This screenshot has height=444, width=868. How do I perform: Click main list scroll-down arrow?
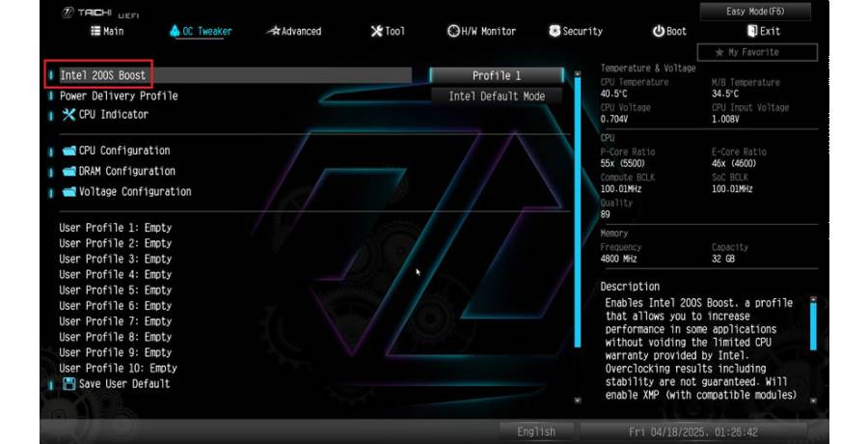578,401
